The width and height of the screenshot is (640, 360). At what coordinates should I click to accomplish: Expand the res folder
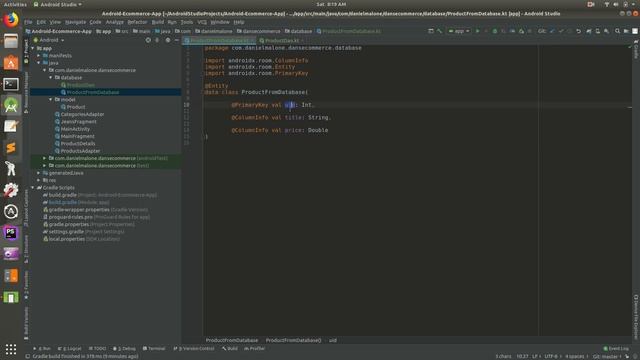[x=39, y=180]
